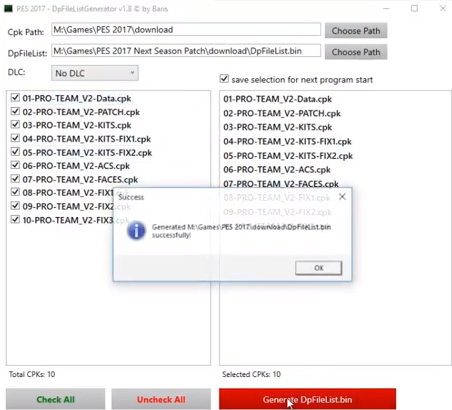Click the Cpk Path input field
452x410 pixels.
[x=186, y=30]
